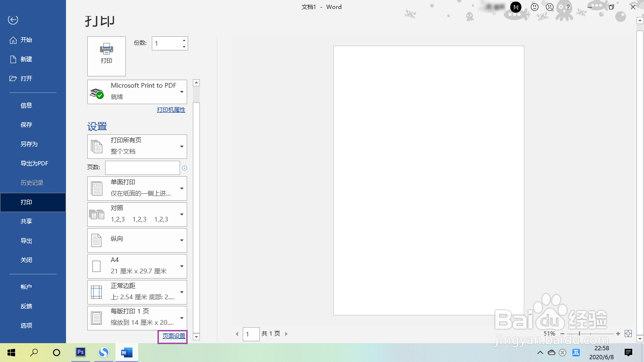Zoom out with the minus button
The height and width of the screenshot is (362, 644).
562,334
